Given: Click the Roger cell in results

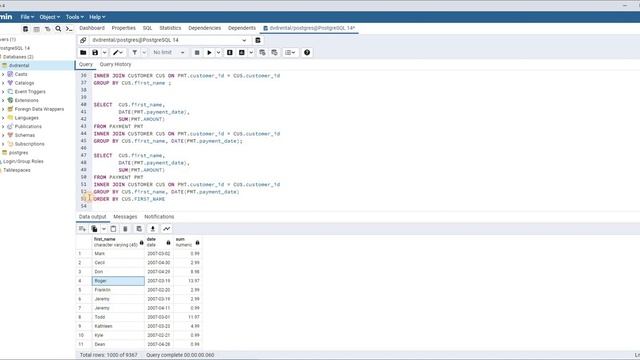Looking at the screenshot, I should pyautogui.click(x=118, y=281).
